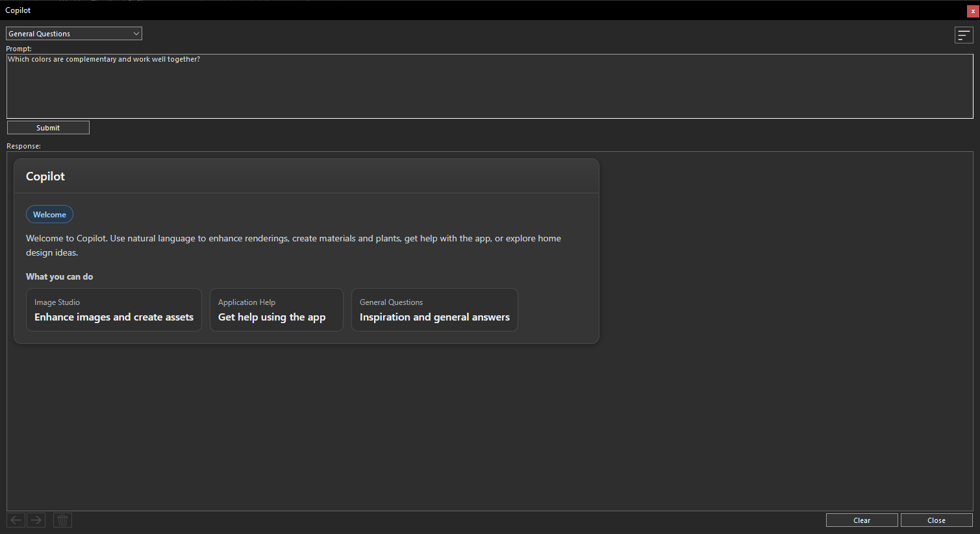Go forward to the next response
Screen dimensions: 980x534
point(36,520)
